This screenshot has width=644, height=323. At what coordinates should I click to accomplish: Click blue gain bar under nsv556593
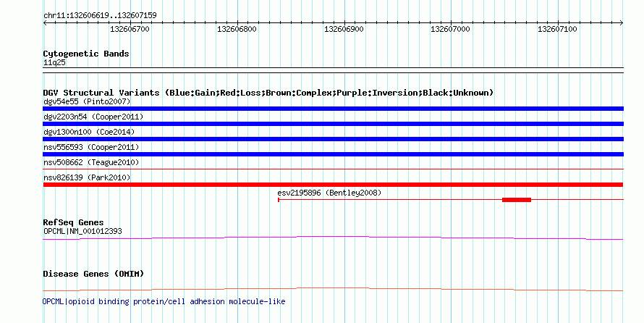(x=333, y=154)
